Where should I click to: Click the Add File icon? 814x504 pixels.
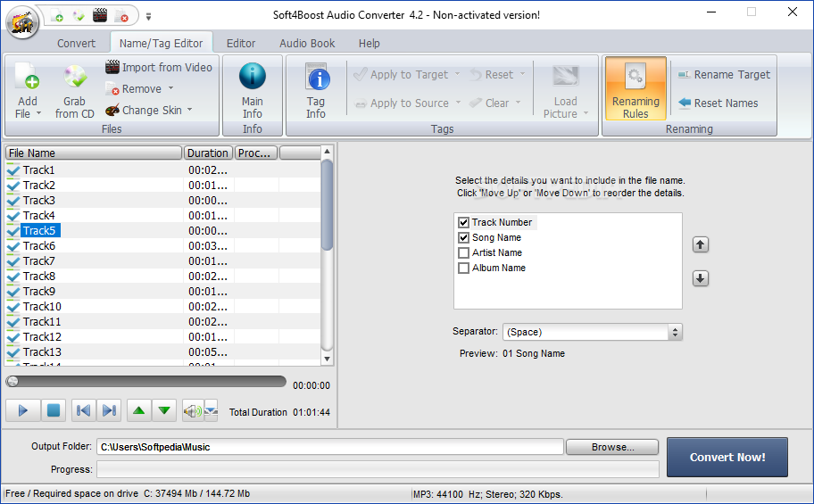point(28,78)
